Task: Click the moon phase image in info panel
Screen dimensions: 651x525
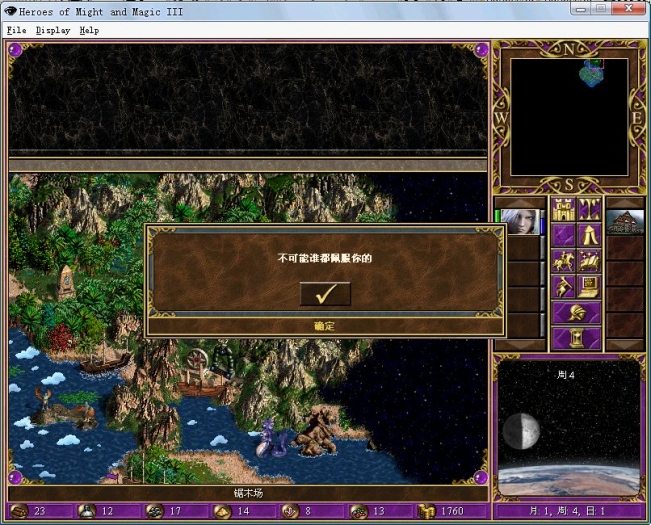Action: pyautogui.click(x=521, y=431)
